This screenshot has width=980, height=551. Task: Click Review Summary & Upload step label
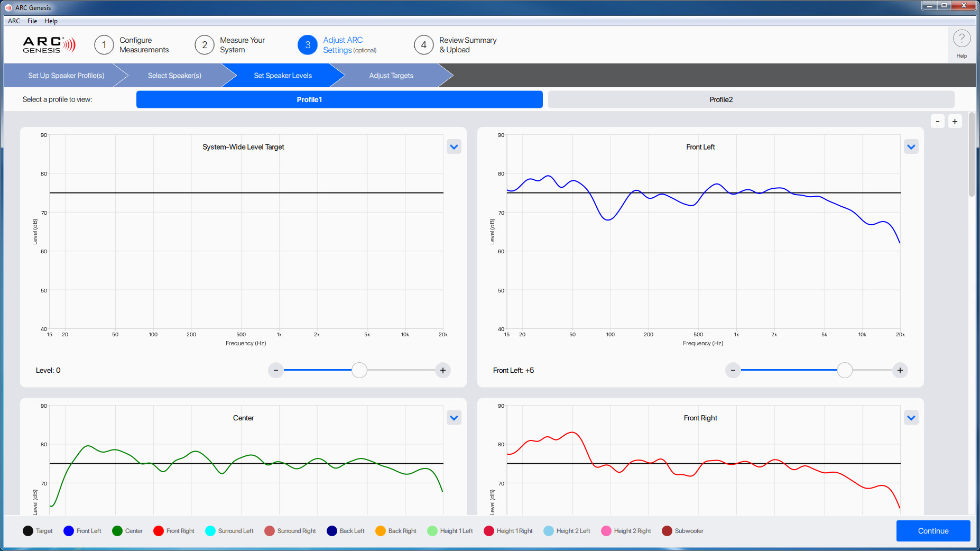pos(468,45)
